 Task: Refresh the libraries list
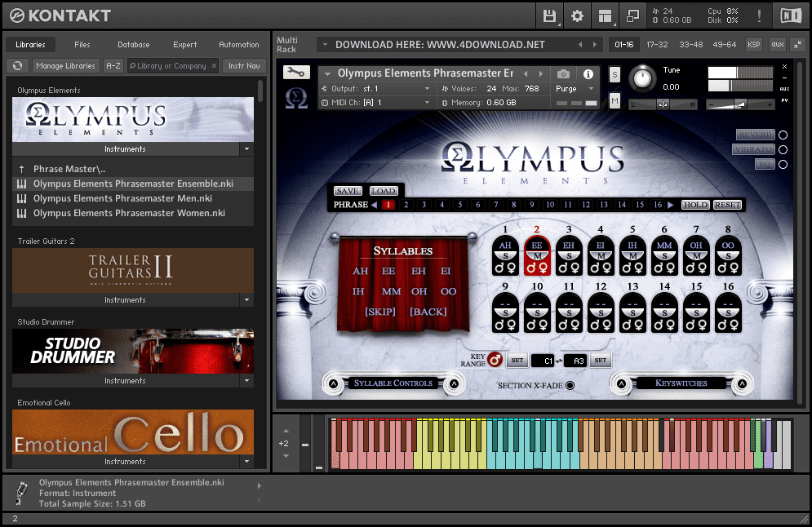tap(18, 66)
